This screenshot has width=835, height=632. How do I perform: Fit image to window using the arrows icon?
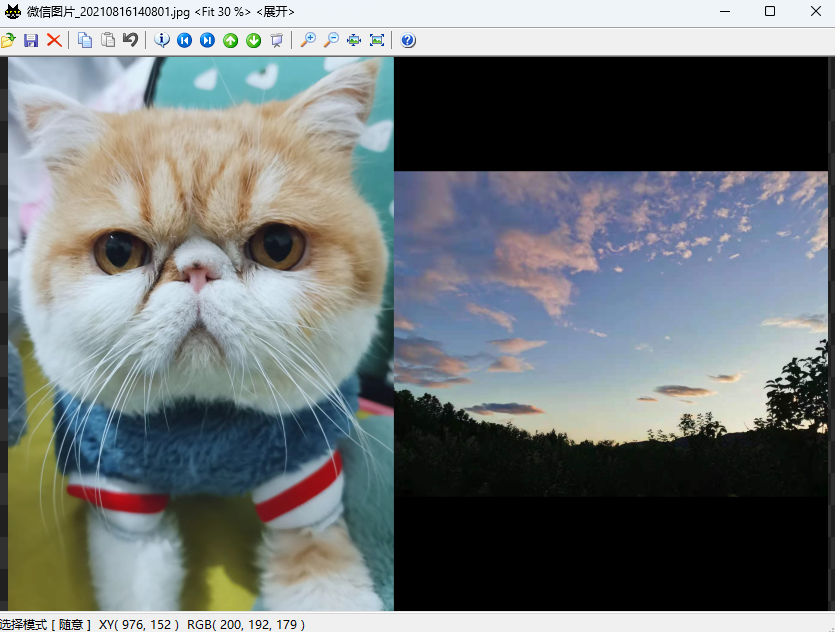click(354, 40)
